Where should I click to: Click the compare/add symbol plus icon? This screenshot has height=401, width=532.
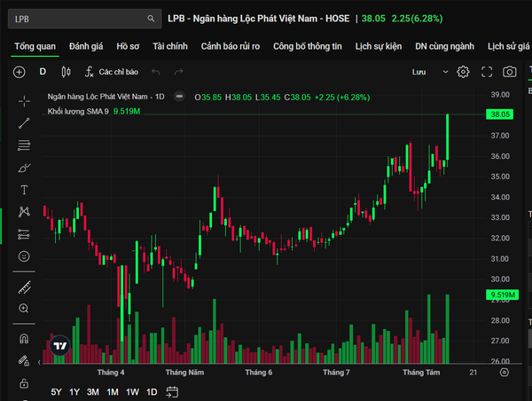tap(20, 72)
